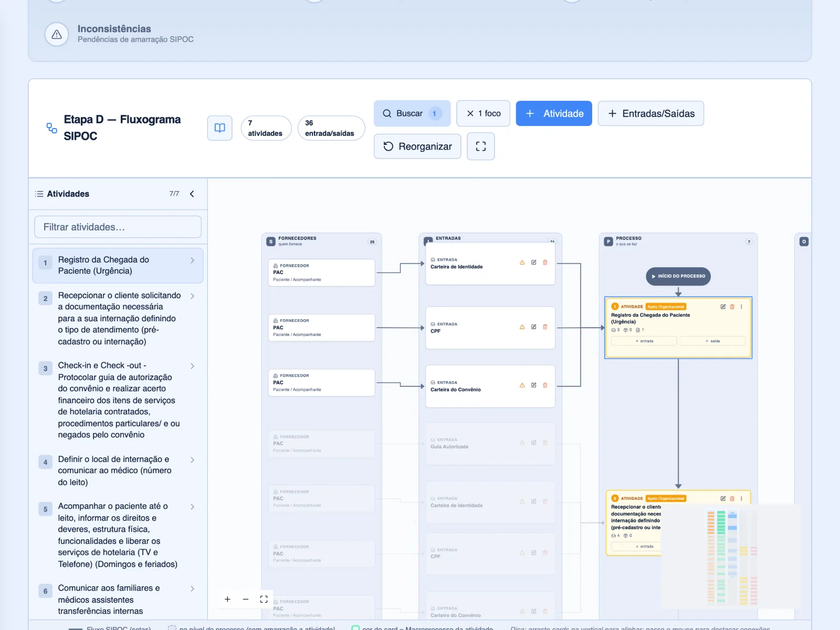Click the canvas zoom out minus button
This screenshot has height=630, width=840.
pos(246,599)
